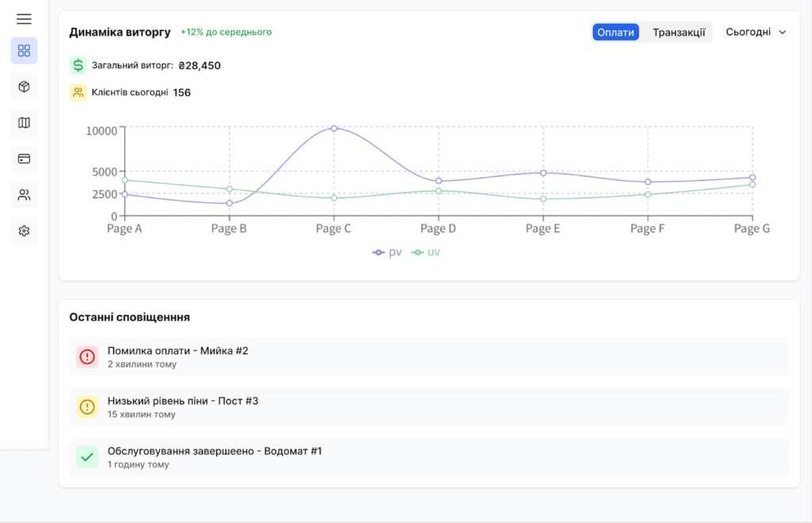
Task: Click the +12% до середнього label
Action: click(226, 32)
